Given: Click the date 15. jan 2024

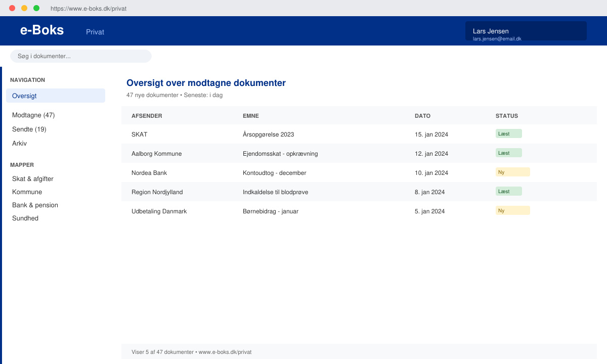Looking at the screenshot, I should click(x=431, y=134).
